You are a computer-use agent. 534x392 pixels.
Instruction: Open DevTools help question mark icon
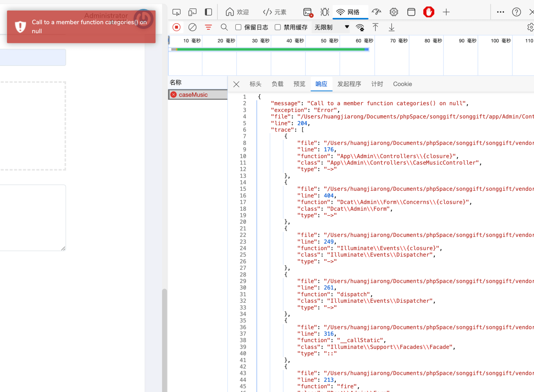pos(517,12)
